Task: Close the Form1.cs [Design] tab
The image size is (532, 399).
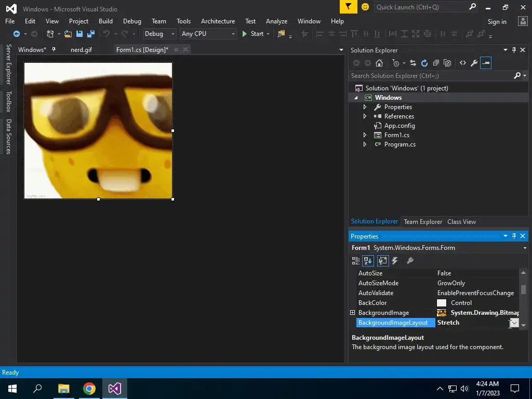Action: pyautogui.click(x=185, y=49)
